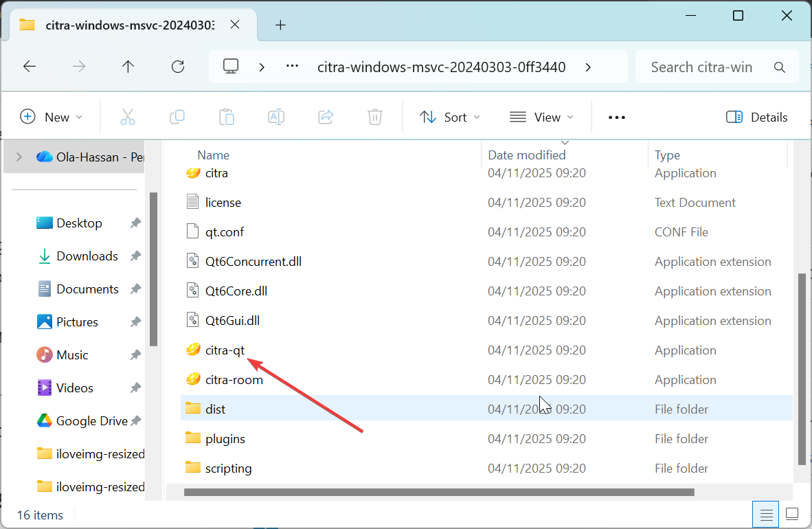This screenshot has height=529, width=812.
Task: Click the Cut scissors icon
Action: pos(127,117)
